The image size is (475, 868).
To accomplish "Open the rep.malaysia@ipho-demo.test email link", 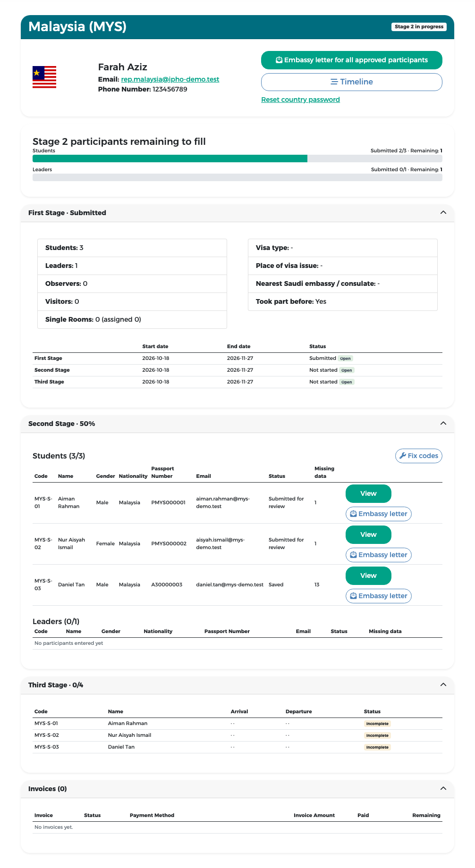I will 170,79.
